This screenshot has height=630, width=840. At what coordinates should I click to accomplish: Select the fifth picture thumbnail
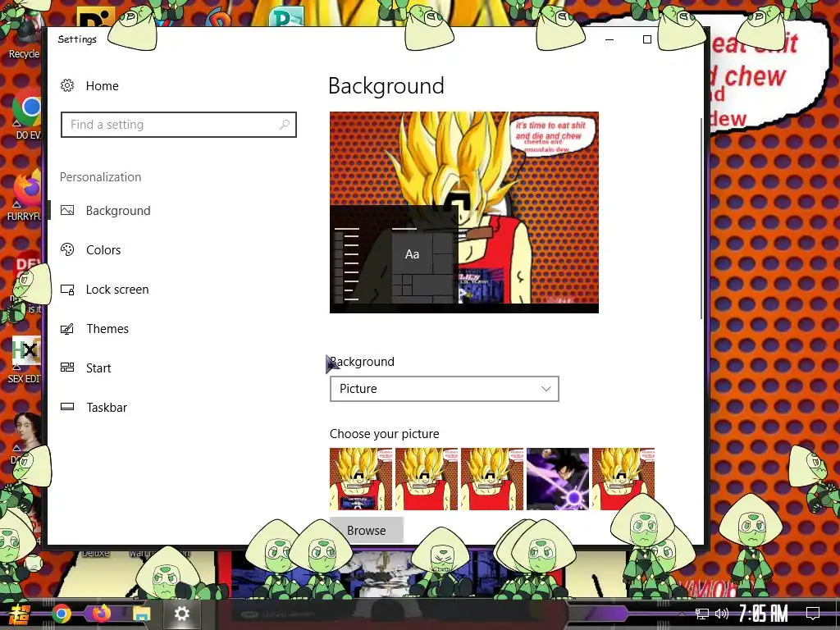click(x=623, y=479)
